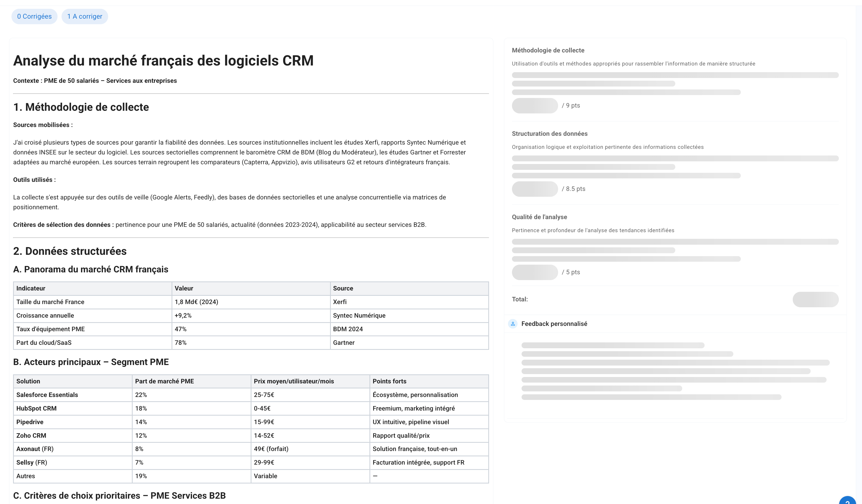Viewport: 862px width, 504px height.
Task: Select the "Taille du marché France" cell
Action: [93, 302]
